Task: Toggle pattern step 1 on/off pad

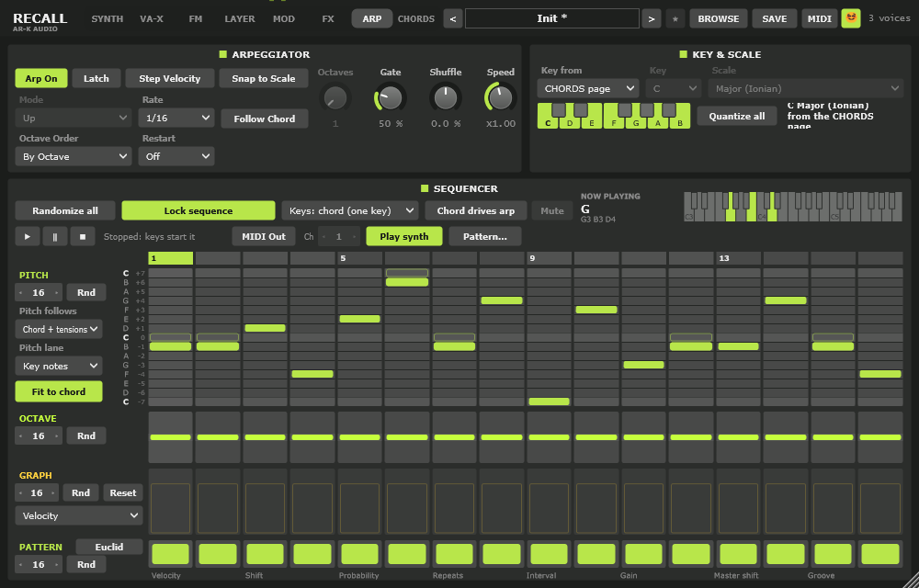Action: [171, 554]
